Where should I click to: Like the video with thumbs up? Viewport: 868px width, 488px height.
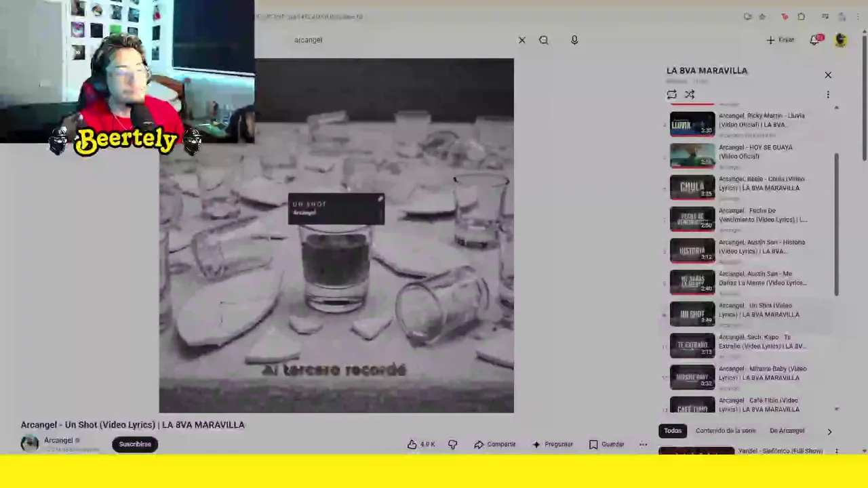click(x=421, y=445)
